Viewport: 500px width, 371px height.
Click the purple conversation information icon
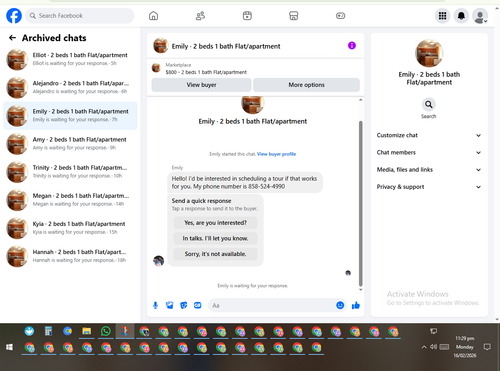pos(352,45)
